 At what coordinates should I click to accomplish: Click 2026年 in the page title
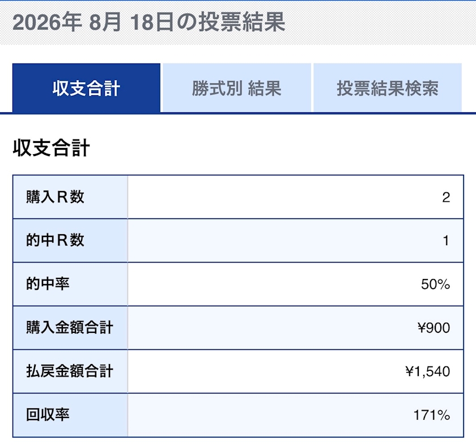[x=48, y=22]
